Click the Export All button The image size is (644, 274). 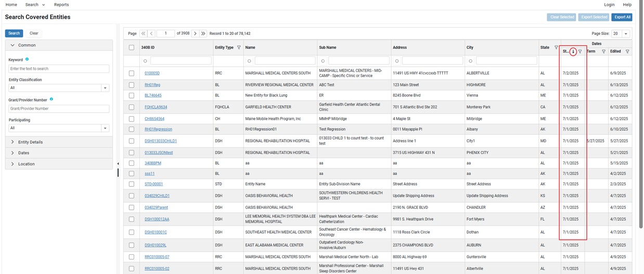click(622, 17)
